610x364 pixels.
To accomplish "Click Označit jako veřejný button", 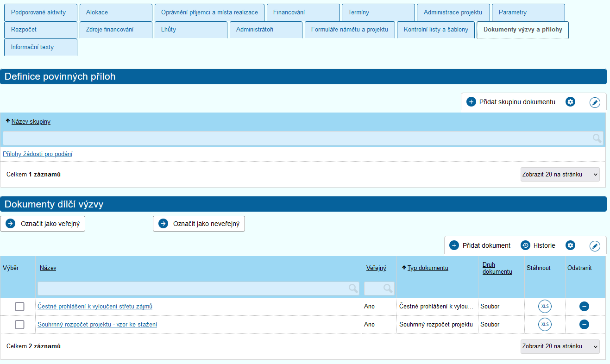I will (x=43, y=224).
